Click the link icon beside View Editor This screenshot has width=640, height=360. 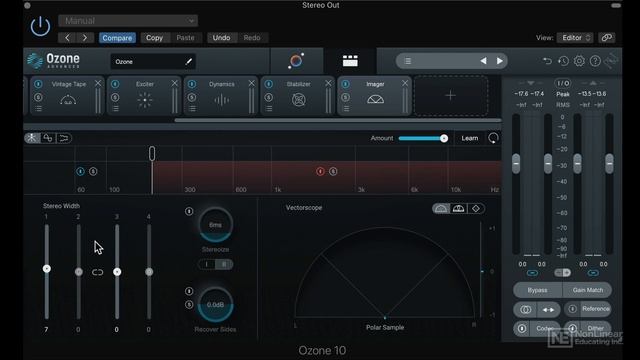tap(607, 38)
